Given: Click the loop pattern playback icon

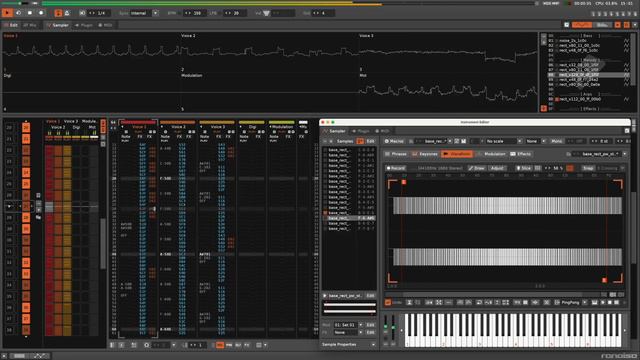Looking at the screenshot, I should click(18, 13).
